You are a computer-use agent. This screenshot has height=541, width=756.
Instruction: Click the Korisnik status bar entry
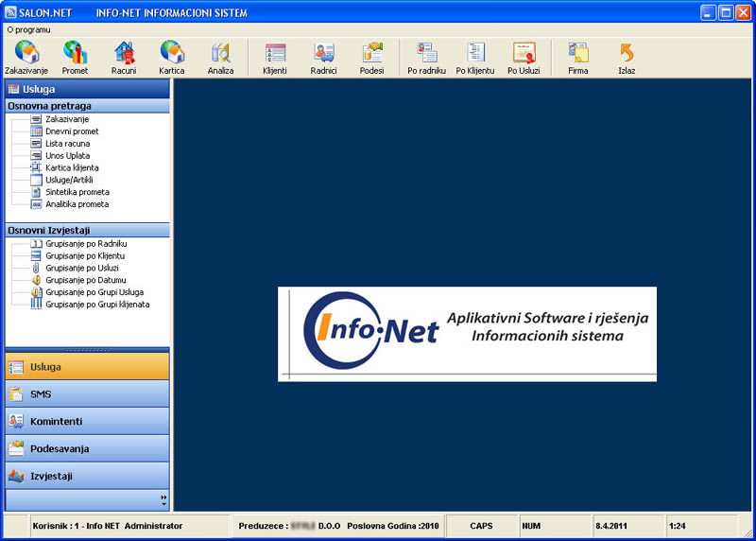(108, 526)
